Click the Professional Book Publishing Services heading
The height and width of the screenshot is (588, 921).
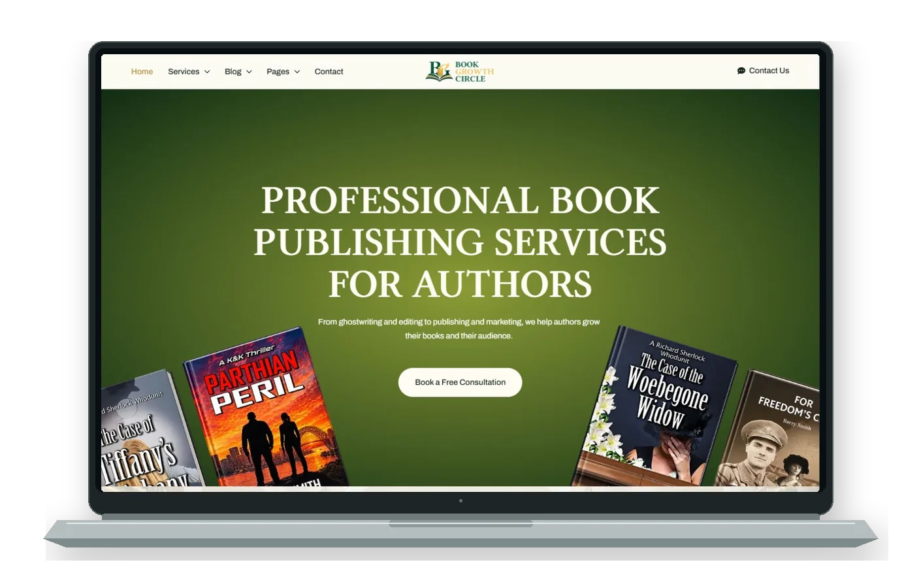tap(460, 242)
